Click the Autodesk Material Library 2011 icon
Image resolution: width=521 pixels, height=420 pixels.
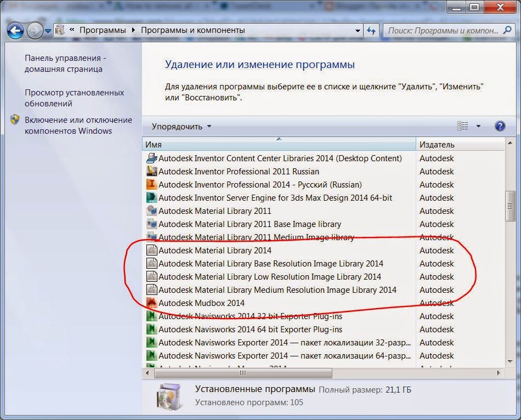pyautogui.click(x=151, y=211)
